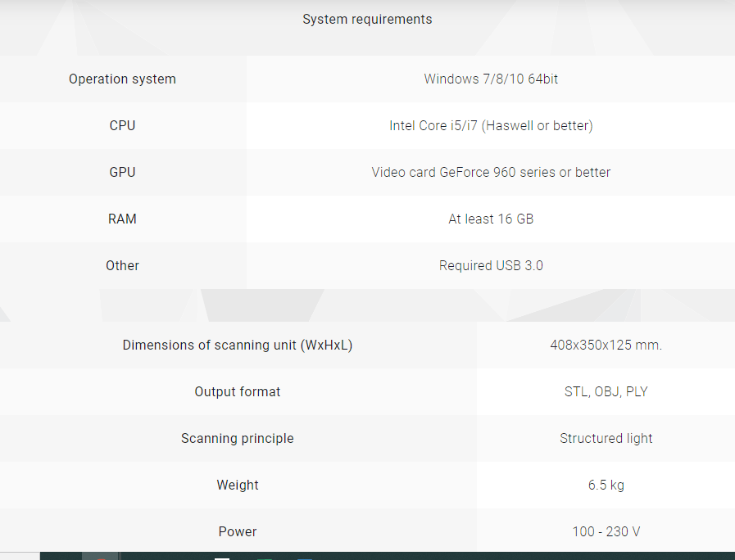735x560 pixels.
Task: Select the Structured light value
Action: (x=606, y=438)
